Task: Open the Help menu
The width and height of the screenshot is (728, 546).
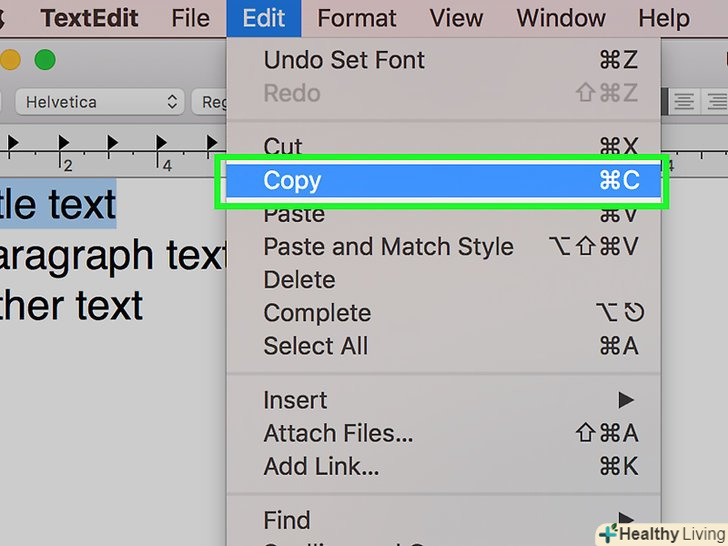Action: pos(664,19)
